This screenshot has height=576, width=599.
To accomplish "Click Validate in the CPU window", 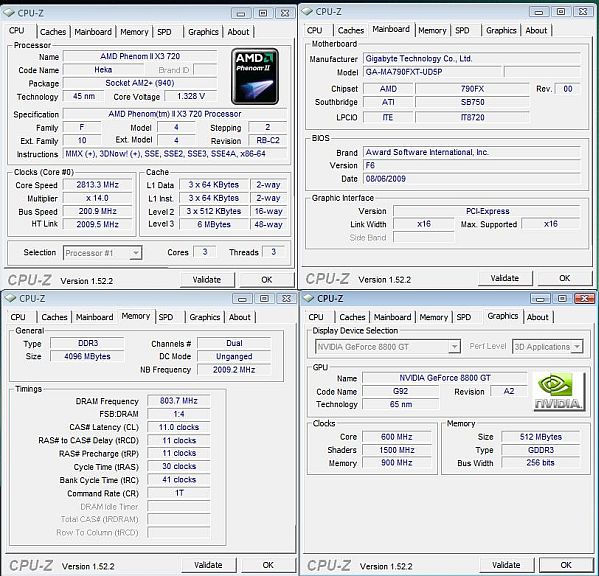I will (207, 280).
